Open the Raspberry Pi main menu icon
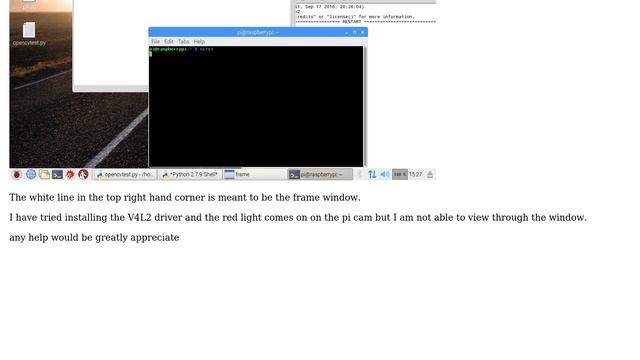640x360 pixels. tap(17, 174)
